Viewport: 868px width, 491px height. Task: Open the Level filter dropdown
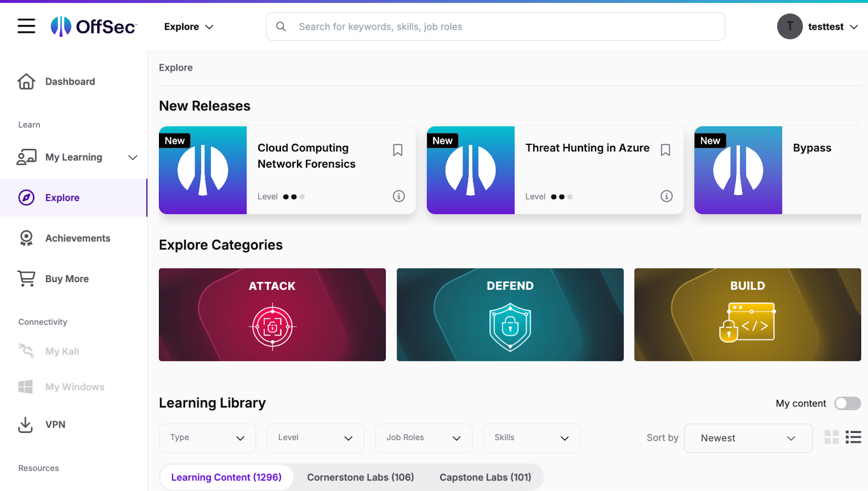tap(315, 438)
